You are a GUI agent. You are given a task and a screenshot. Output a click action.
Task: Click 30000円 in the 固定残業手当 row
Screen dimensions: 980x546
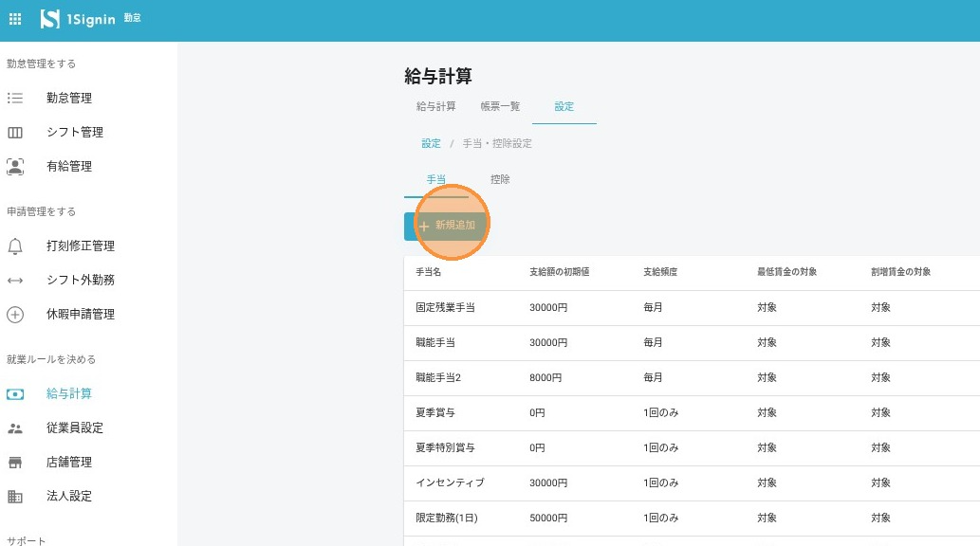[x=548, y=307]
